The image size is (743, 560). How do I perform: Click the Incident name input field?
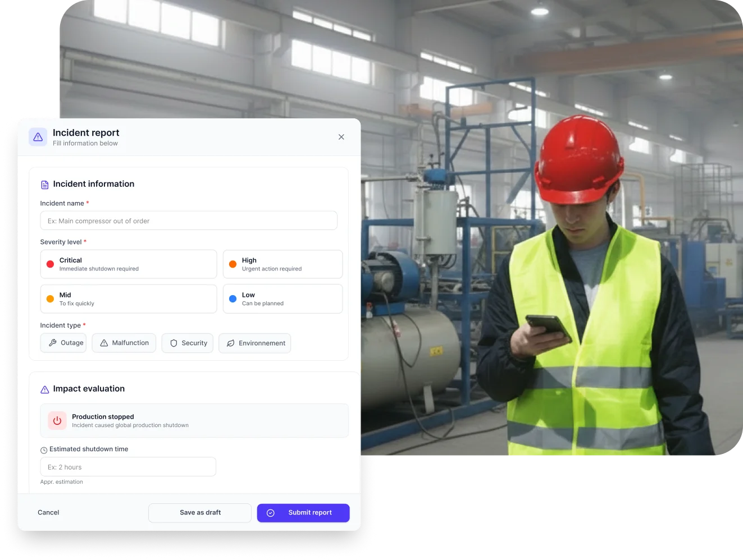pos(189,221)
